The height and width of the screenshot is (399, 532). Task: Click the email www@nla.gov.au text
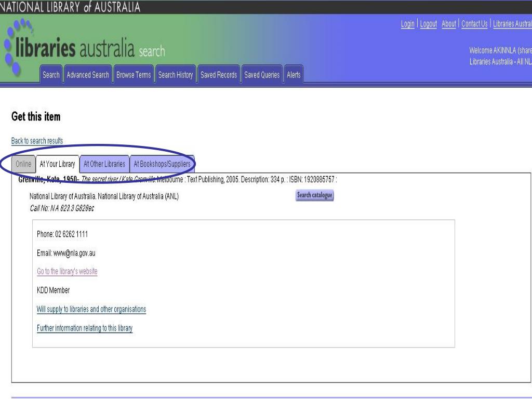(x=74, y=253)
